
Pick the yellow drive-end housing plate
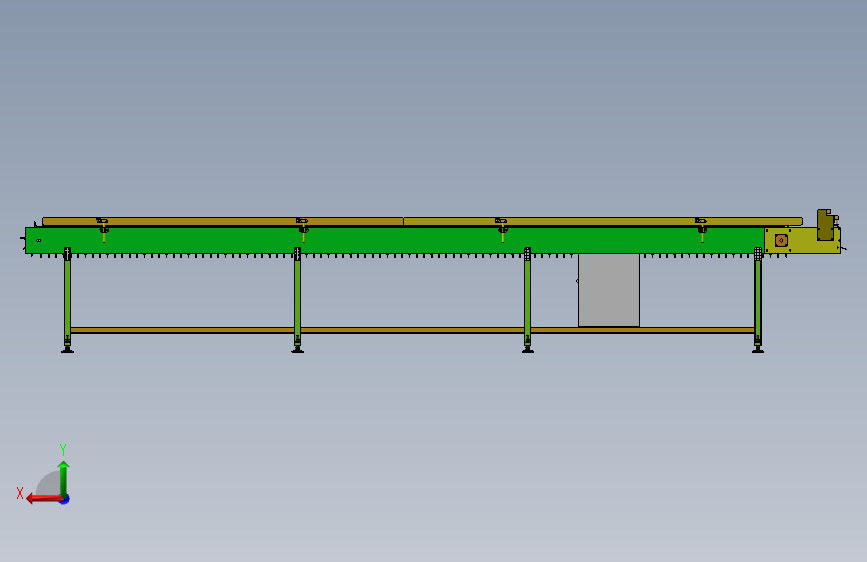click(802, 241)
